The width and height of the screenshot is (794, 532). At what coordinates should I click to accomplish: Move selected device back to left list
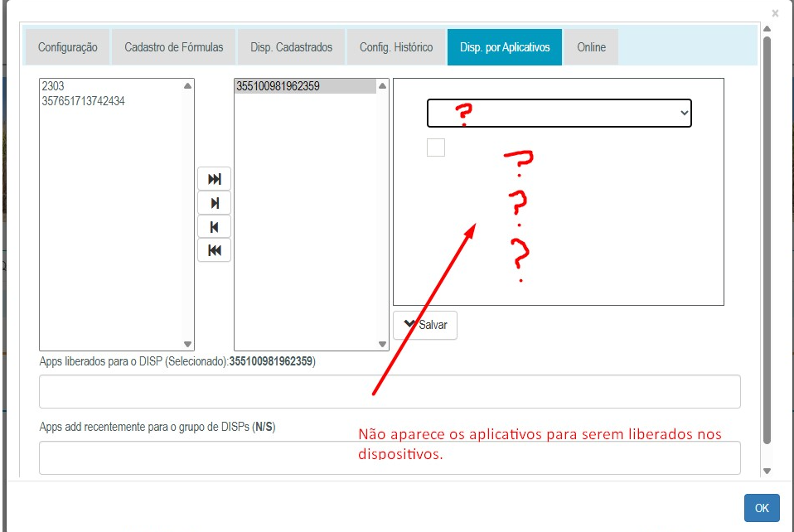tap(214, 227)
